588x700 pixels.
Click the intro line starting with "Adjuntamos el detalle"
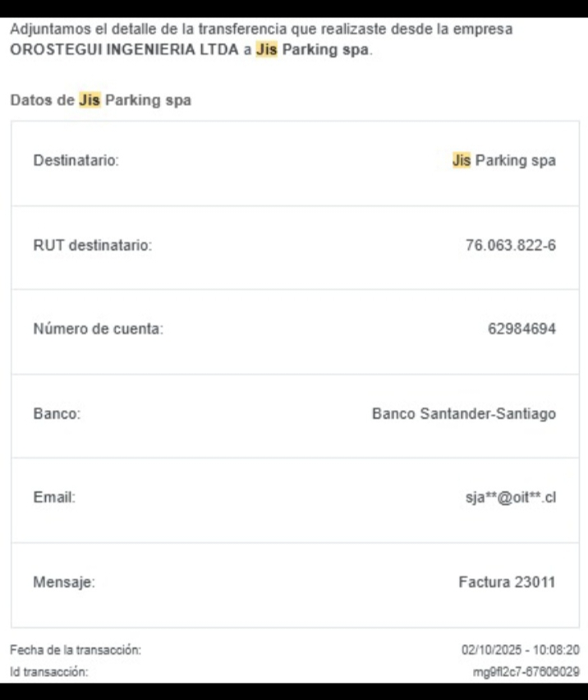261,29
